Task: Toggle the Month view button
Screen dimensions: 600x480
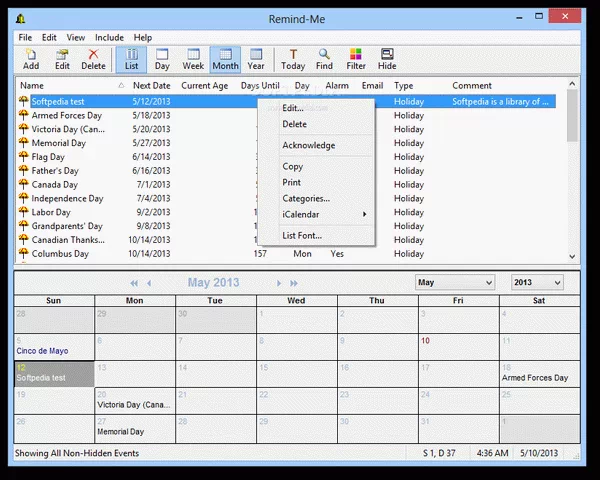Action: 225,58
